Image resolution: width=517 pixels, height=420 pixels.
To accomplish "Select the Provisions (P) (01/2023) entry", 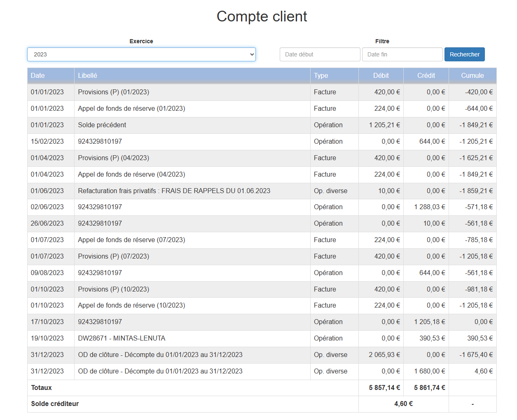I will [x=114, y=92].
